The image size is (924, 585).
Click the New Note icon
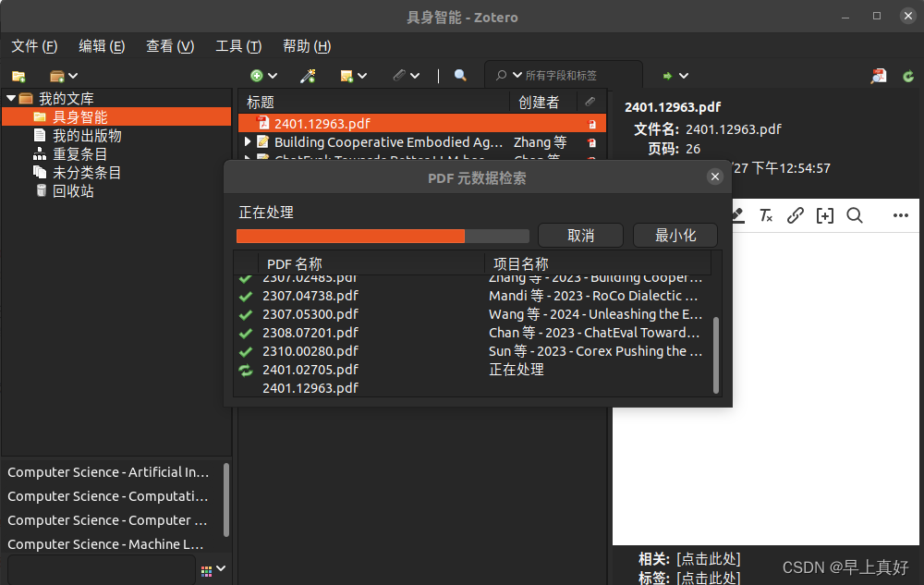pyautogui.click(x=346, y=76)
